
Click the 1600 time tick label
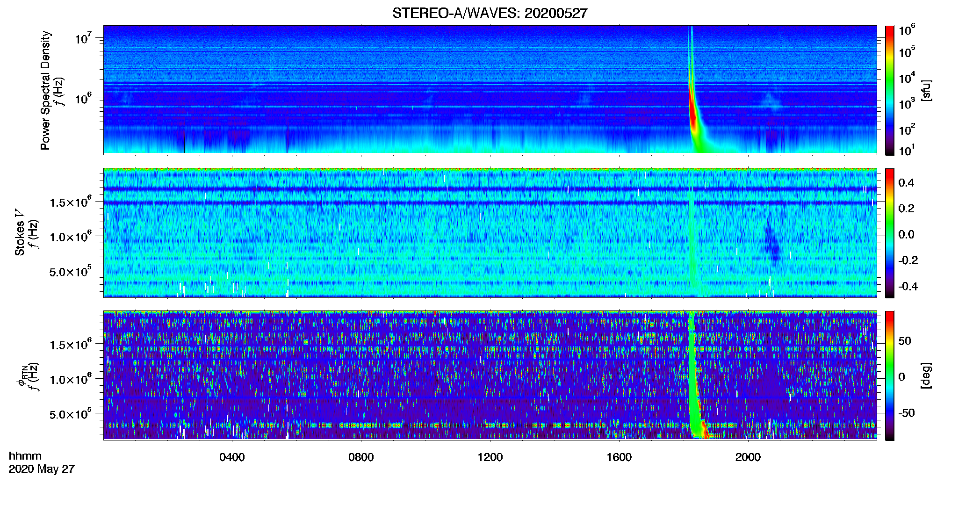[x=619, y=457]
